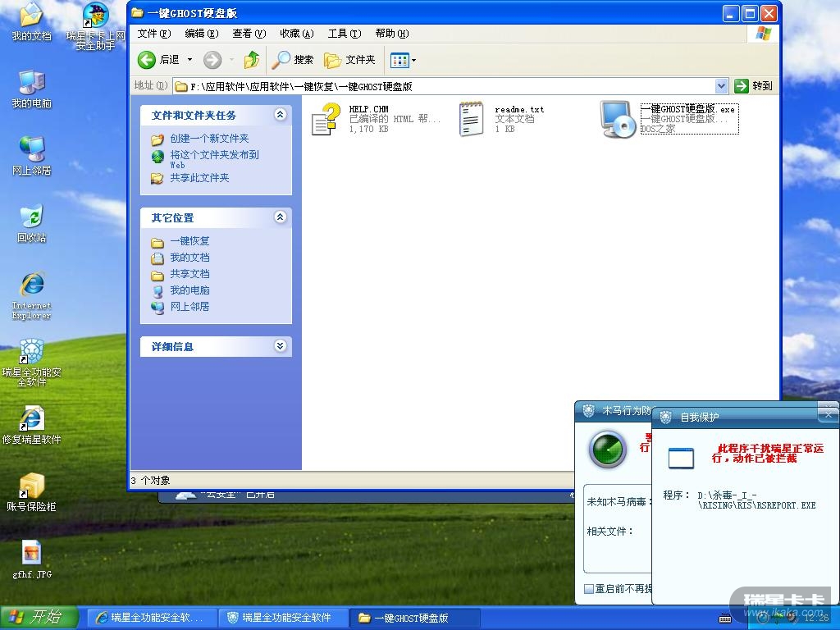Click the keyboard icon in system tray

[x=725, y=619]
